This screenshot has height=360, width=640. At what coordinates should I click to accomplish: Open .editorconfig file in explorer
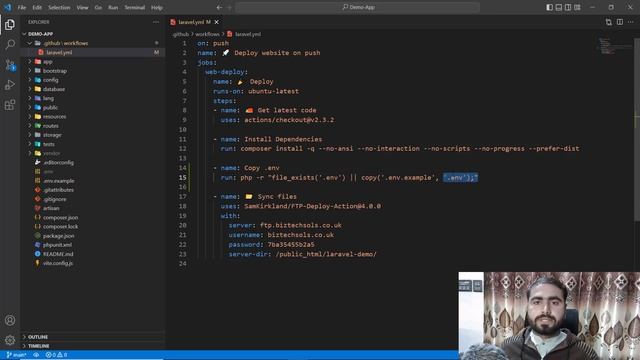click(92, 162)
